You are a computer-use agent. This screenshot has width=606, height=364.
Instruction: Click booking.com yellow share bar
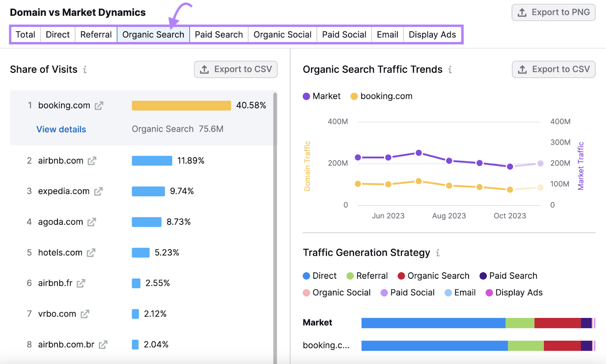coord(181,105)
